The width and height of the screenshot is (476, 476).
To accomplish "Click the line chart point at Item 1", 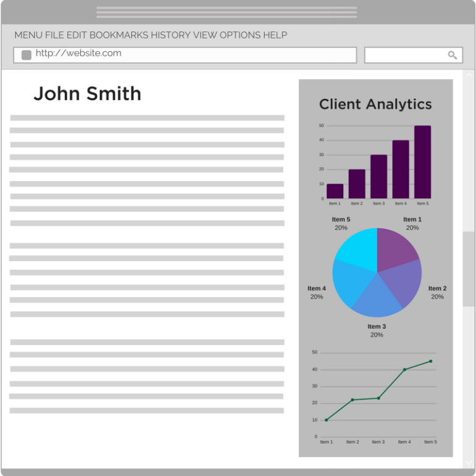I will [x=327, y=420].
